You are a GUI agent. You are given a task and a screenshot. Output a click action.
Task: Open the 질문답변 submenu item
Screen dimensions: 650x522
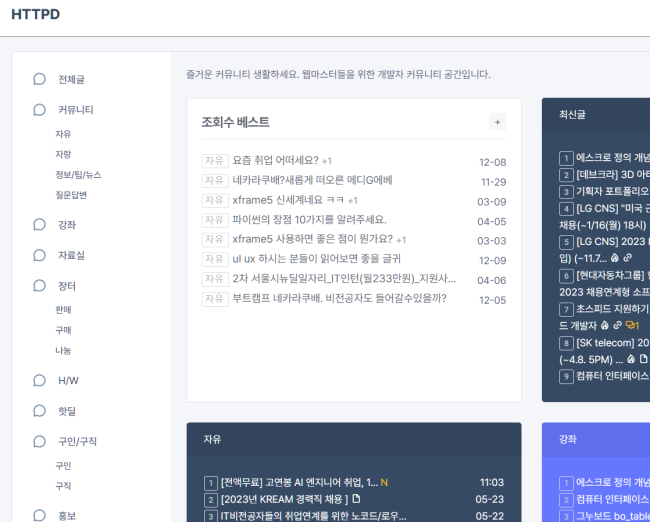click(x=71, y=194)
